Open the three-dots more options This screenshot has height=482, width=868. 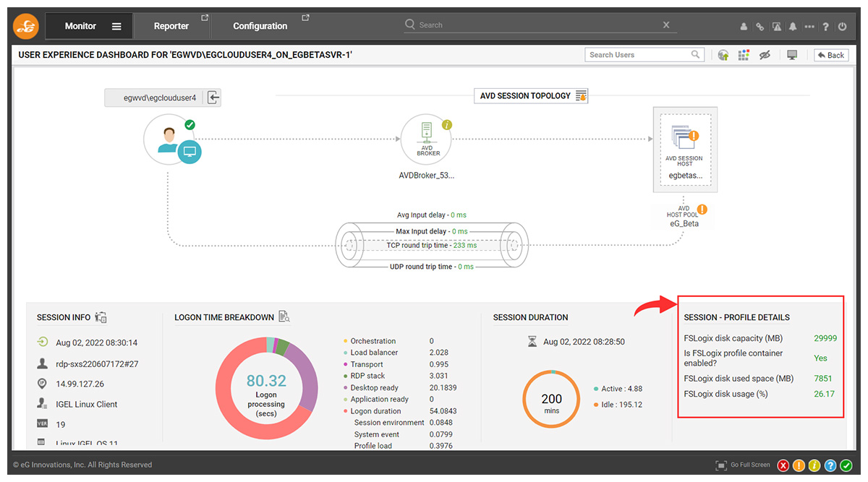pos(809,27)
